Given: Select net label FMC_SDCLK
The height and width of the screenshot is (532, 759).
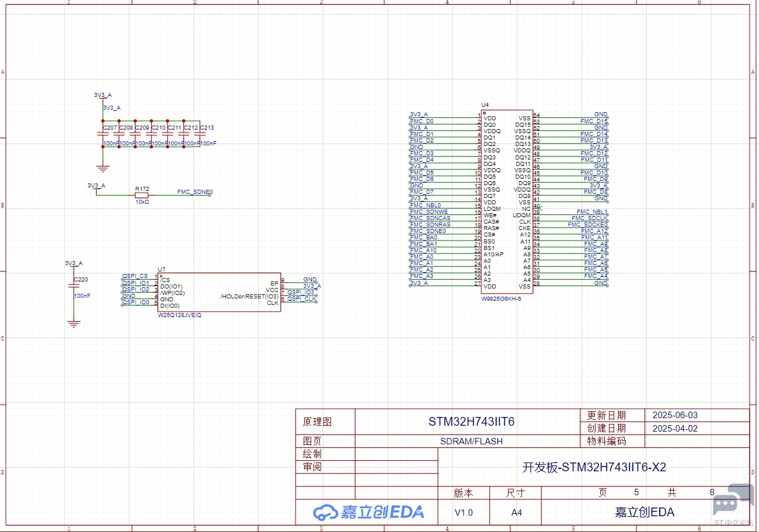Looking at the screenshot, I should coord(590,218).
